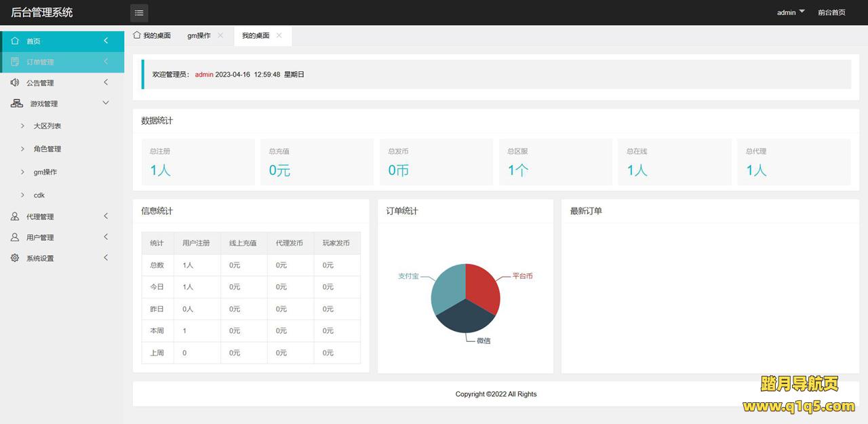
Task: Click the 系统设置 gear icon
Action: [15, 258]
